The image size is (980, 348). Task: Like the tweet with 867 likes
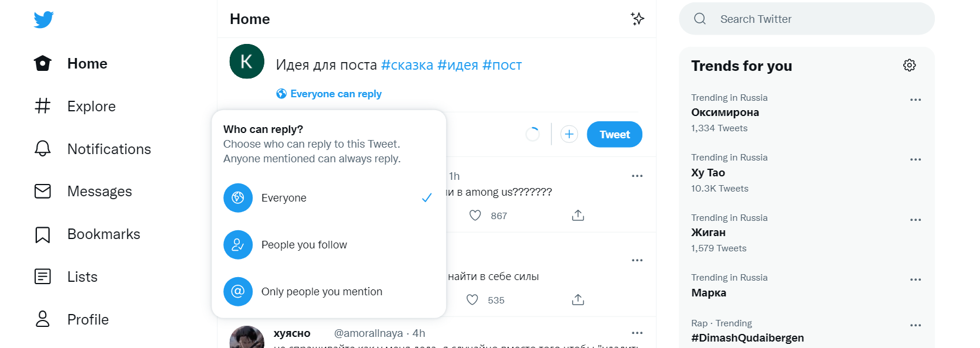tap(475, 216)
